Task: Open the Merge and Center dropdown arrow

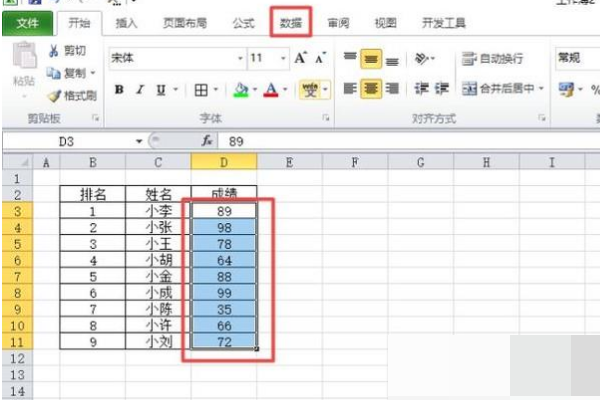Action: tap(541, 89)
